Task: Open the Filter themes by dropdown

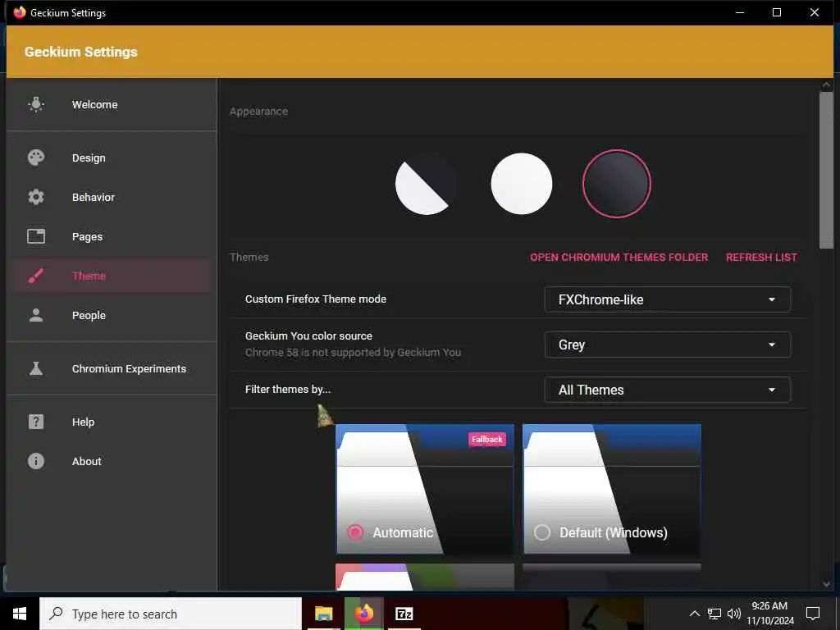Action: (x=668, y=390)
